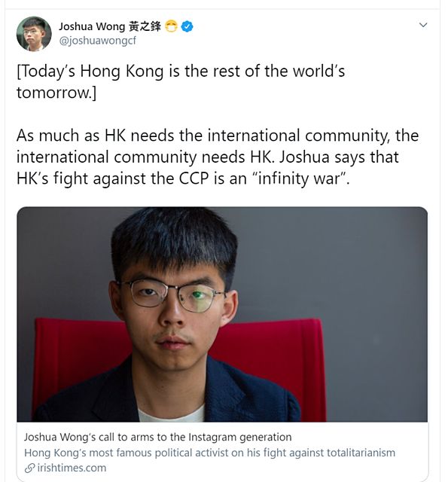Screen dimensions: 448x482
Task: Click the chain link icon before irishtimes.com
Action: 29,468
